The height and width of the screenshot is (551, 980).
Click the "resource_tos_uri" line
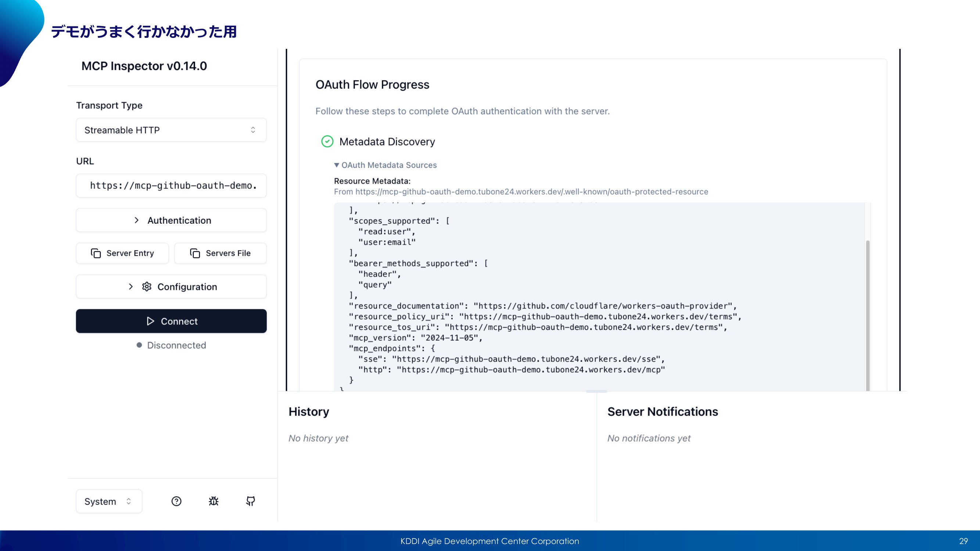pos(538,327)
